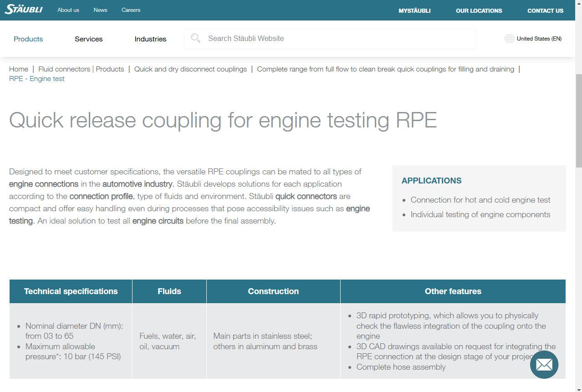
Task: Open OUR LOCATIONS page
Action: pyautogui.click(x=479, y=10)
